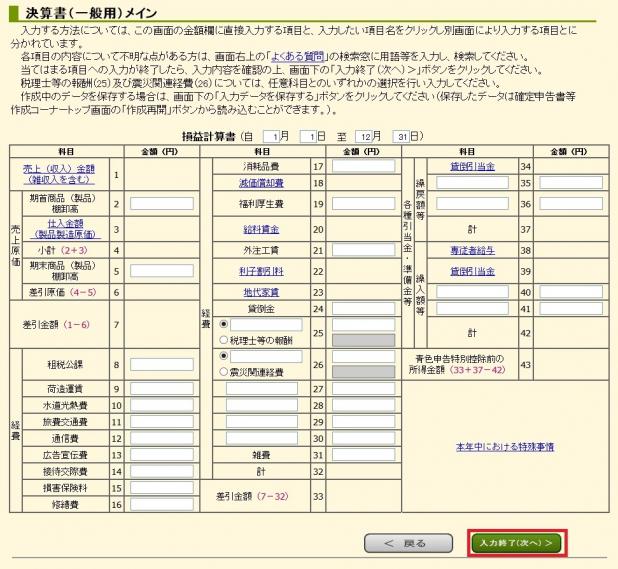Screen dimensions: 618x569
Task: Click the 戻る back button
Action: point(401,543)
